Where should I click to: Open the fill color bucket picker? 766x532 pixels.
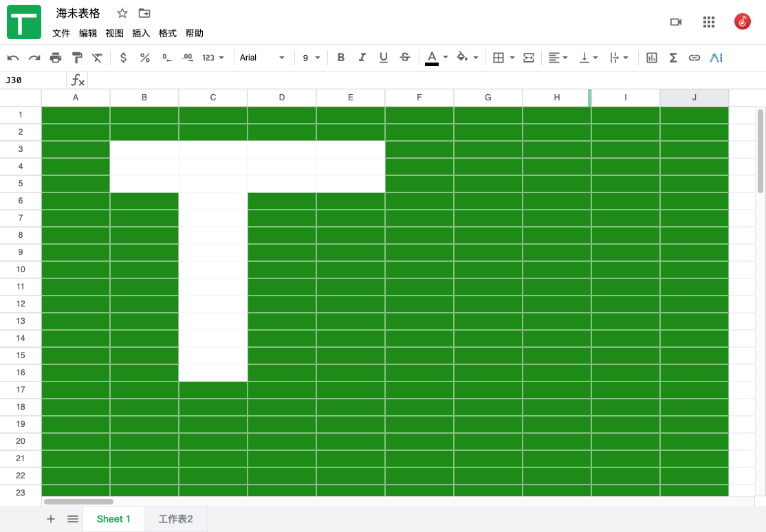463,58
